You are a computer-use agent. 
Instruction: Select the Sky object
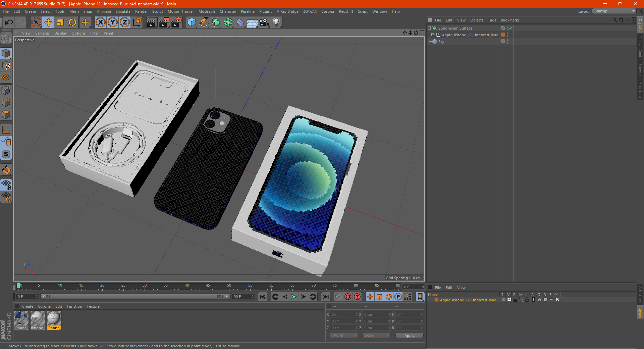pyautogui.click(x=441, y=42)
